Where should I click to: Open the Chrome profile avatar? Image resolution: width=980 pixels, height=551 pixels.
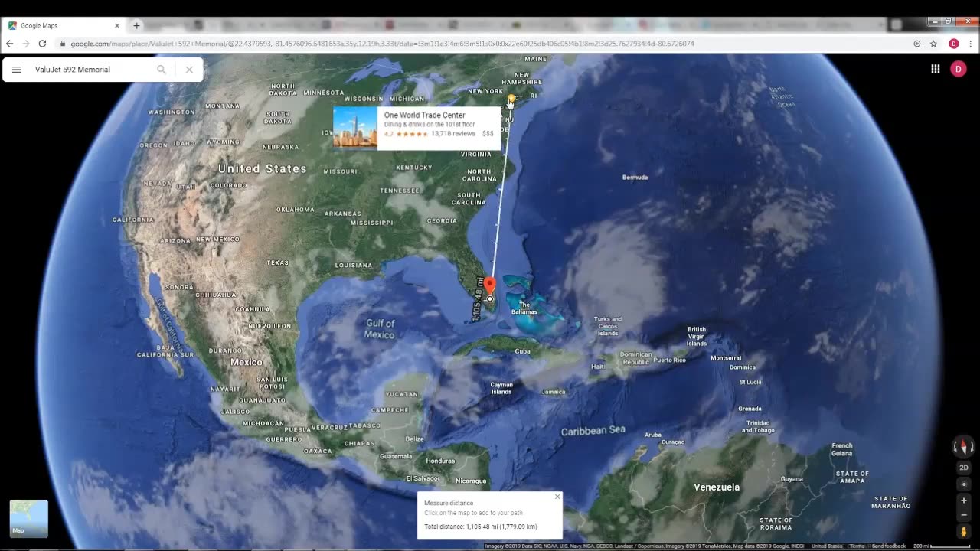954,44
